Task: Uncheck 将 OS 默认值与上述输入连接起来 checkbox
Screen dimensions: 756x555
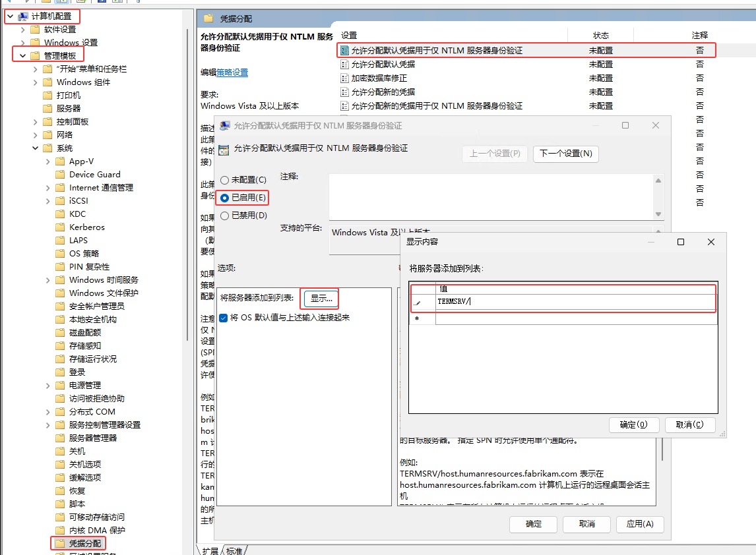Action: (224, 318)
